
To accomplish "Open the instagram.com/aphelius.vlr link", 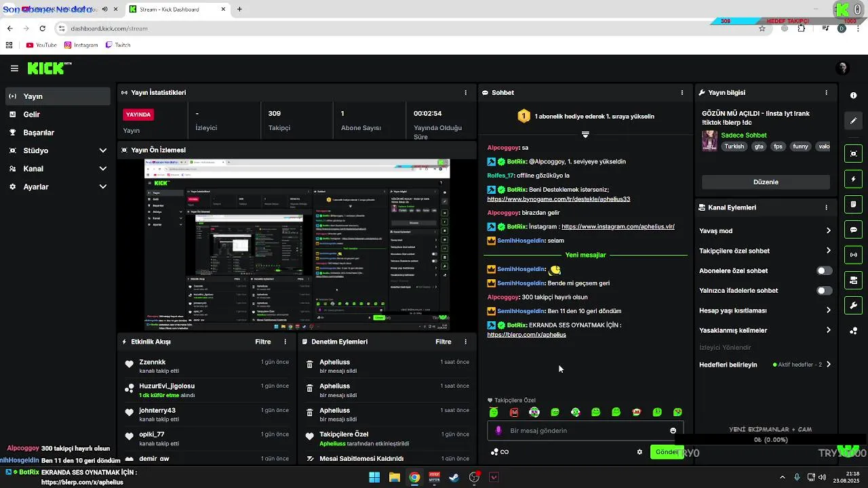I will [618, 227].
